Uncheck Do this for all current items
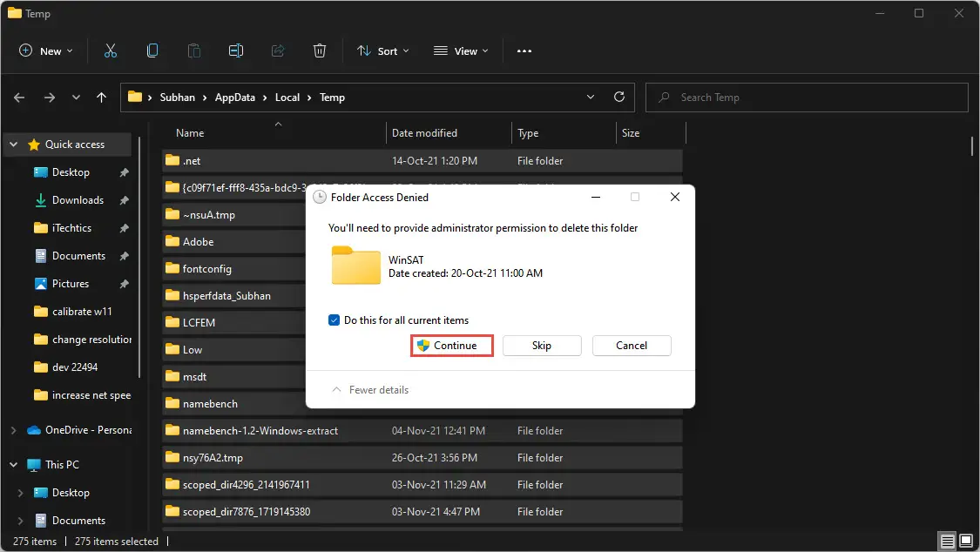 [334, 320]
